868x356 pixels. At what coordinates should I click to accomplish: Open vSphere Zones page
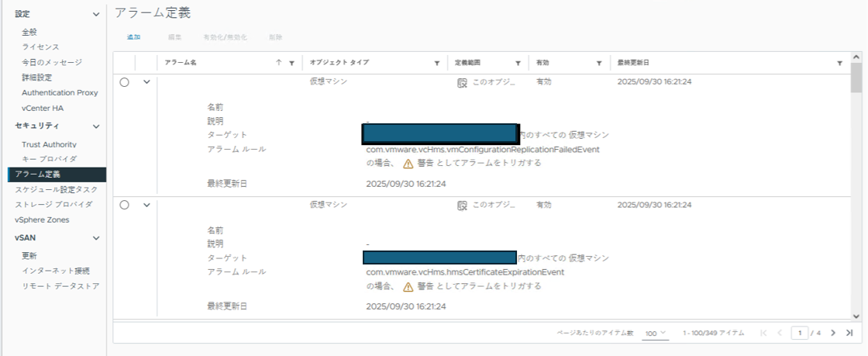pyautogui.click(x=42, y=219)
